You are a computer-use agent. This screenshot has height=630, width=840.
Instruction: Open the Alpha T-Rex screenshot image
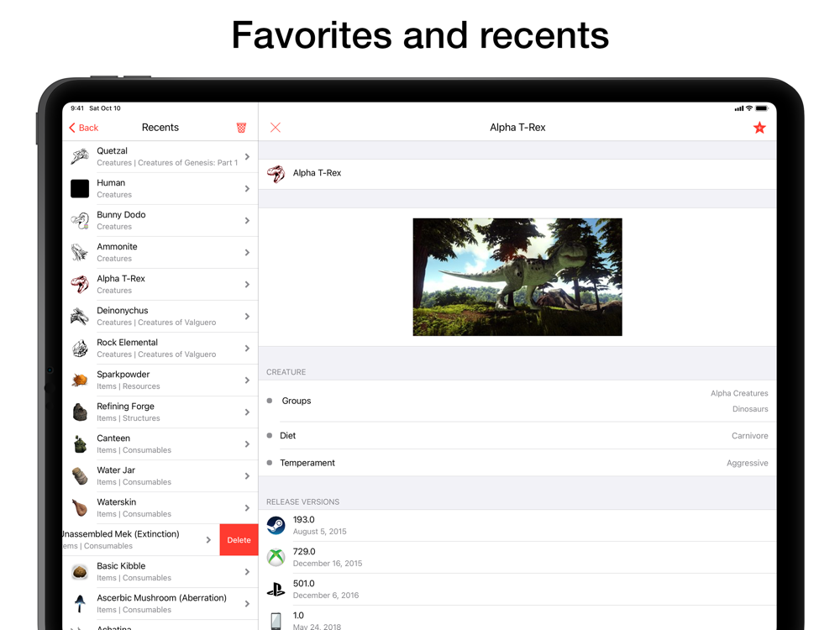pos(517,277)
